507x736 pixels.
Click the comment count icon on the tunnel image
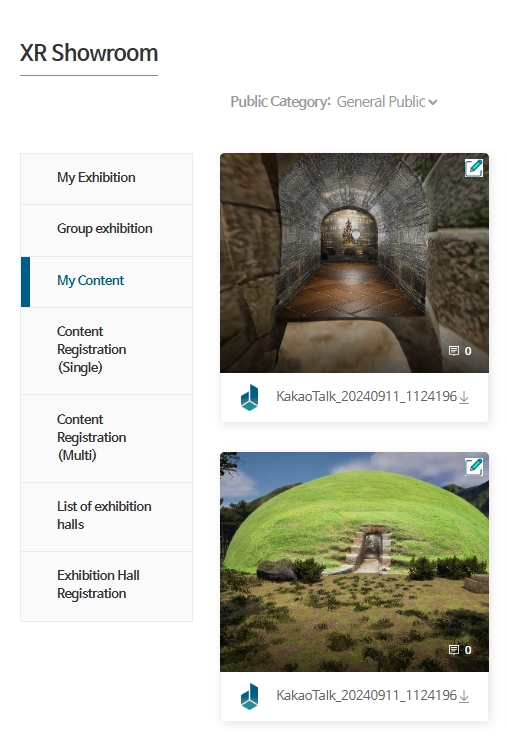pyautogui.click(x=453, y=351)
